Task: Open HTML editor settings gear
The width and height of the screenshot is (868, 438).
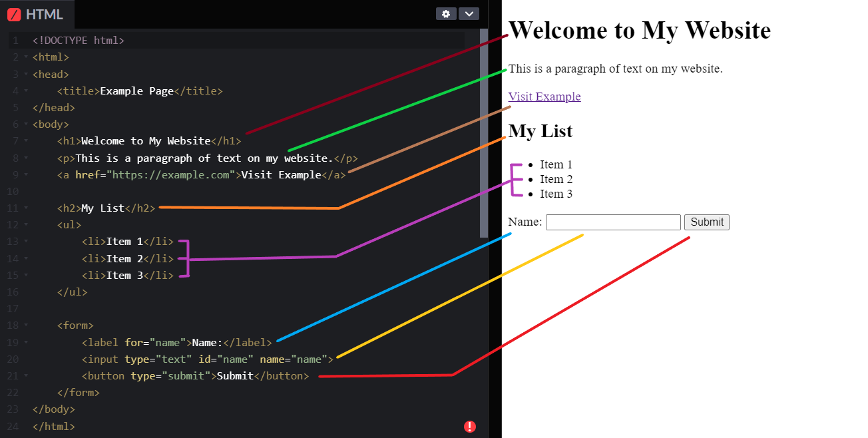Action: 446,14
